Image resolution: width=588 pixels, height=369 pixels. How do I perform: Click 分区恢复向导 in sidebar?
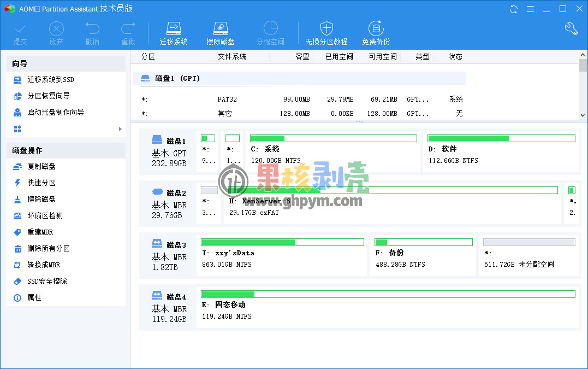[x=49, y=96]
